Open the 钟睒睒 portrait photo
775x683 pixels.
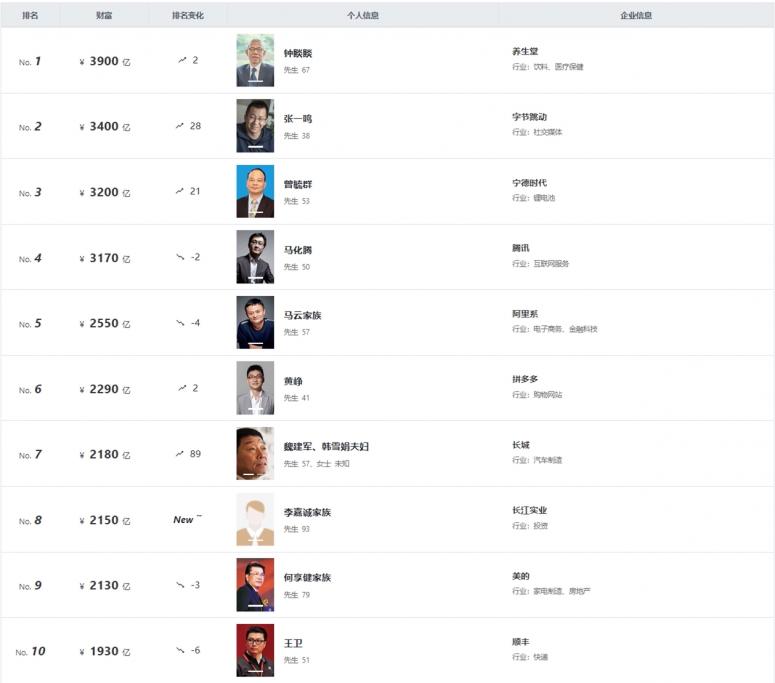point(255,60)
